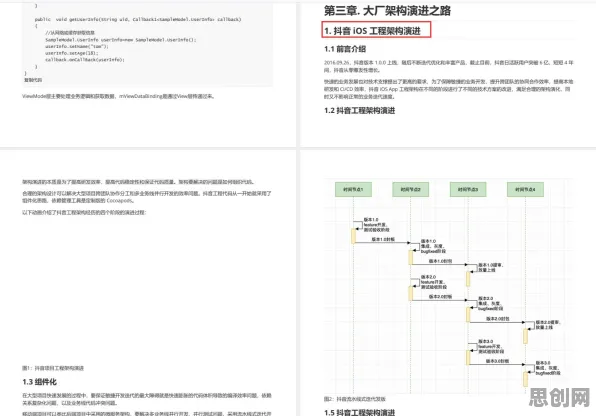Click the subheading 1.5 抖音工程架构演进

(x=360, y=412)
